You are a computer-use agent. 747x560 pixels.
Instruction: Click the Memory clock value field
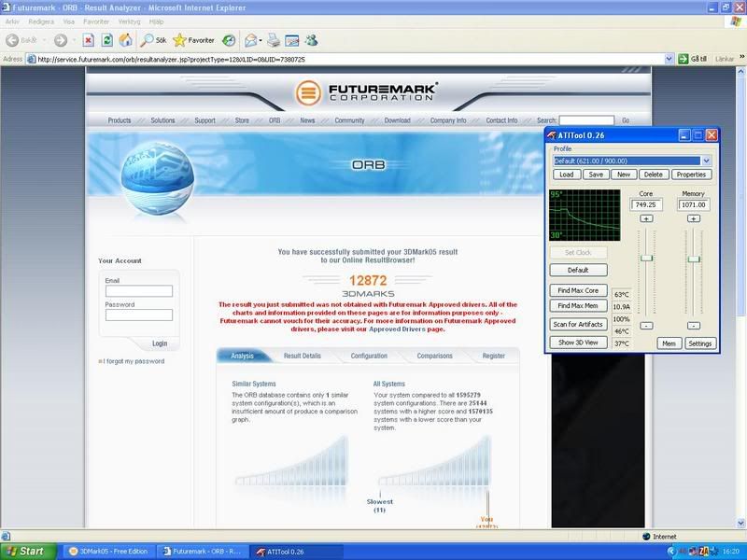pos(693,204)
